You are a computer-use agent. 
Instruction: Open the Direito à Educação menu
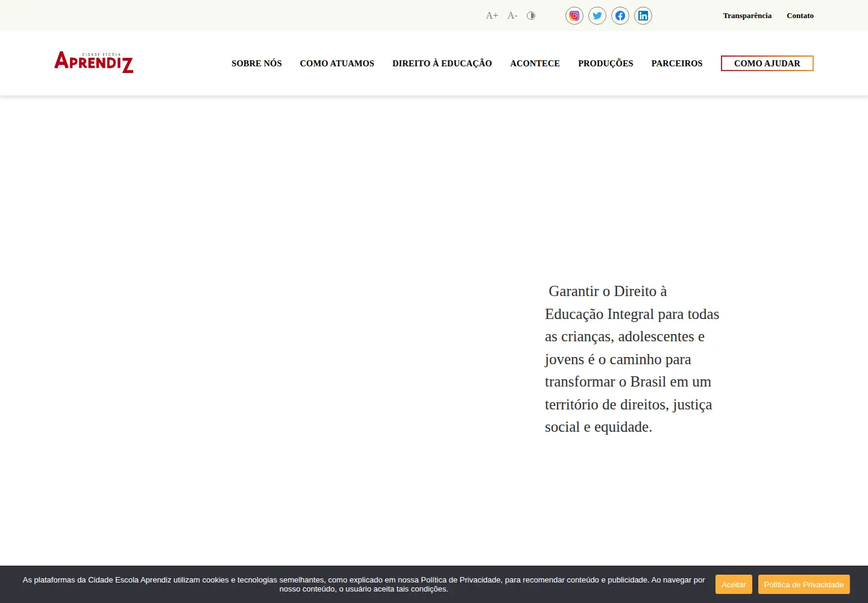[442, 63]
